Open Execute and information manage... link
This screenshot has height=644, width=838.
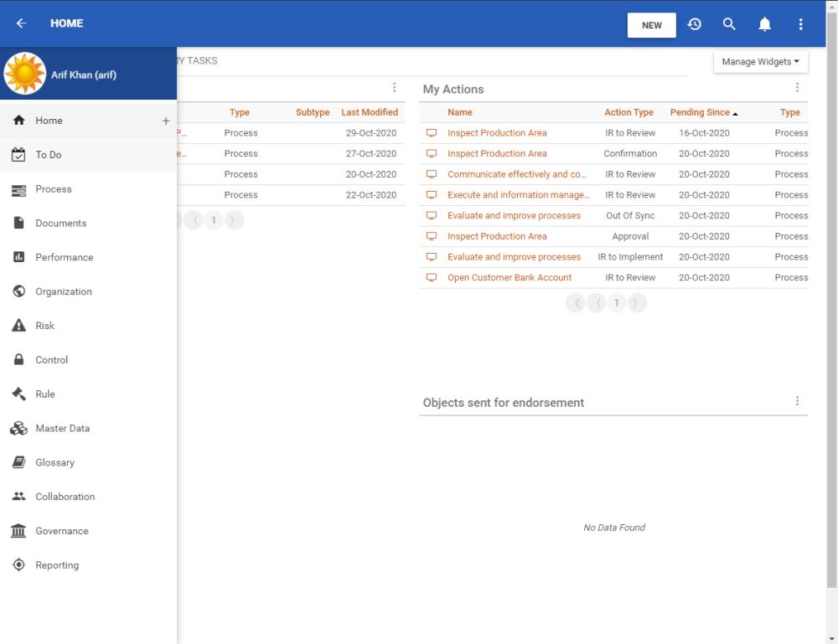519,195
